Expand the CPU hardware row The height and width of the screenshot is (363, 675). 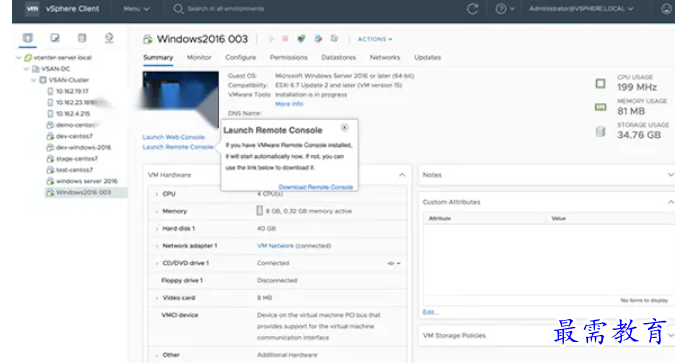[x=157, y=194]
